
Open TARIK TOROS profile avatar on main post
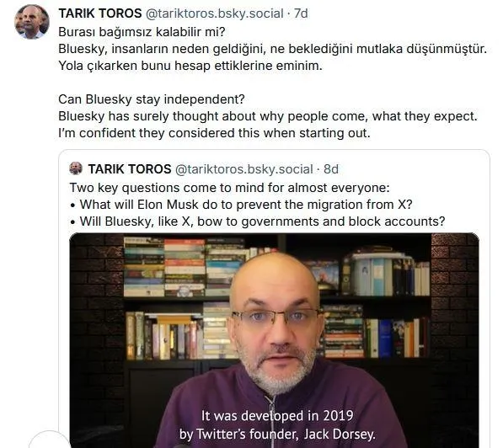32,22
